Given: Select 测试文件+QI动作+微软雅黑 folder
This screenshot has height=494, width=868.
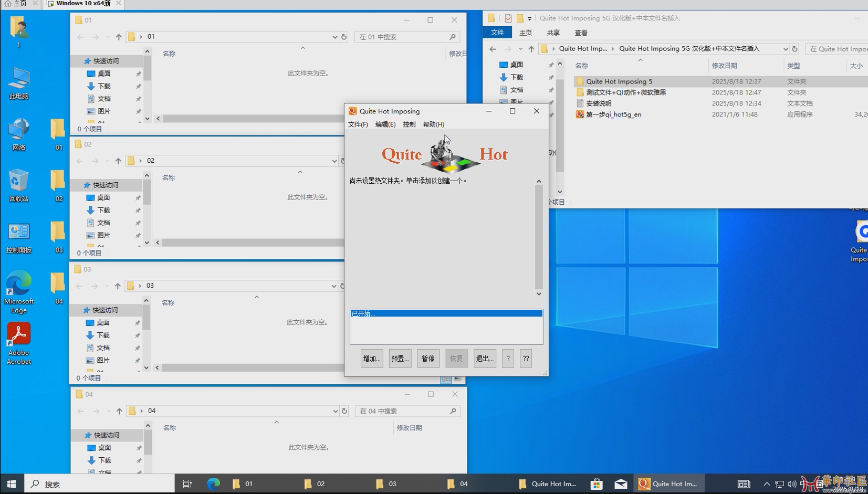Looking at the screenshot, I should 626,92.
